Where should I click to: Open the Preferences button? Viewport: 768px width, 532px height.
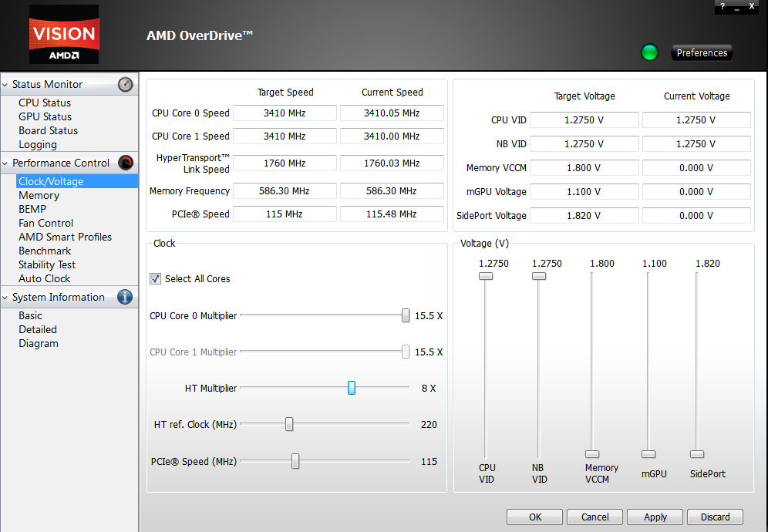tap(702, 53)
